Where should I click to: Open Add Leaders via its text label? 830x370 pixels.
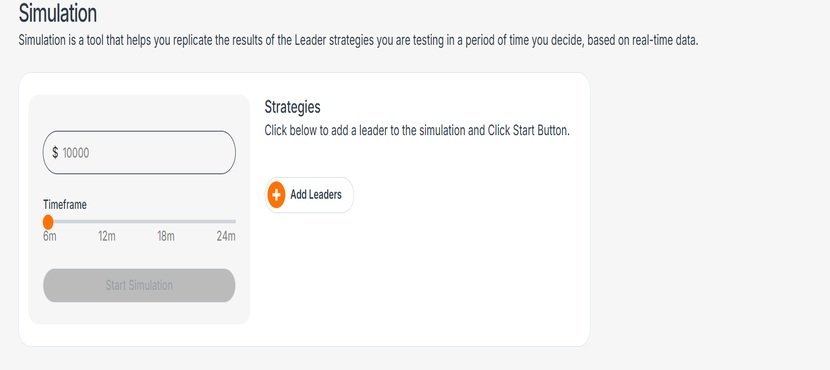click(x=315, y=194)
